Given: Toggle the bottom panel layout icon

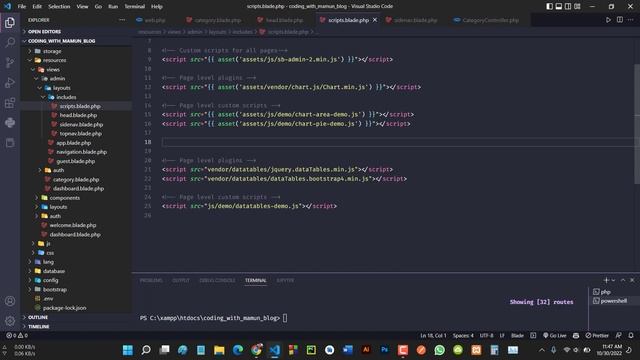Looking at the screenshot, I should (559, 6).
